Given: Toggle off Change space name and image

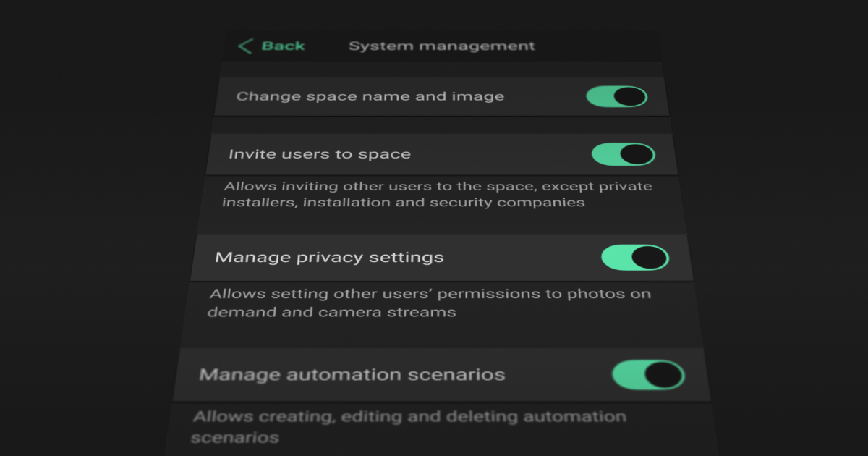Looking at the screenshot, I should [x=616, y=96].
